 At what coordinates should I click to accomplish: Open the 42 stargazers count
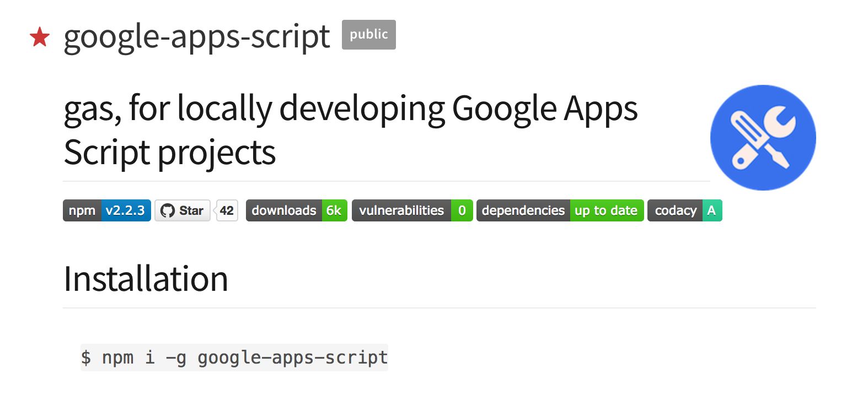[227, 210]
